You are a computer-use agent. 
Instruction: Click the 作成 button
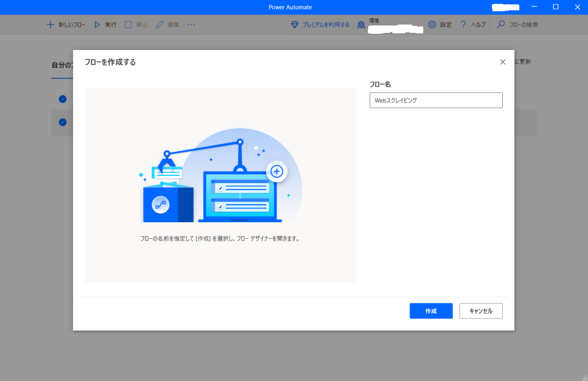tap(431, 311)
